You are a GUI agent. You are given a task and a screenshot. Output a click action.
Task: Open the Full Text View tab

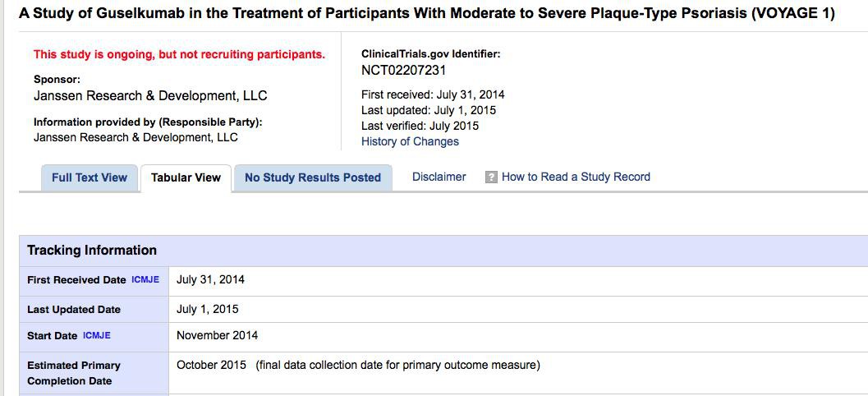pos(90,177)
